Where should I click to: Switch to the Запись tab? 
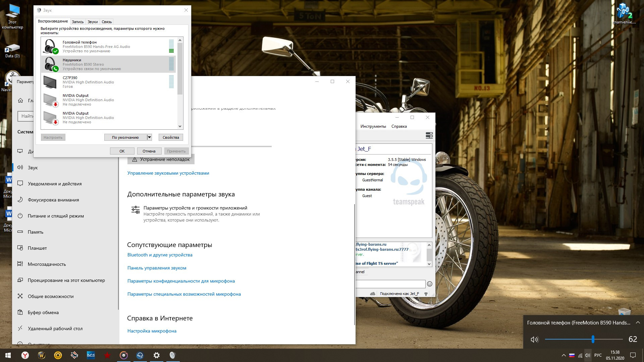pos(77,22)
